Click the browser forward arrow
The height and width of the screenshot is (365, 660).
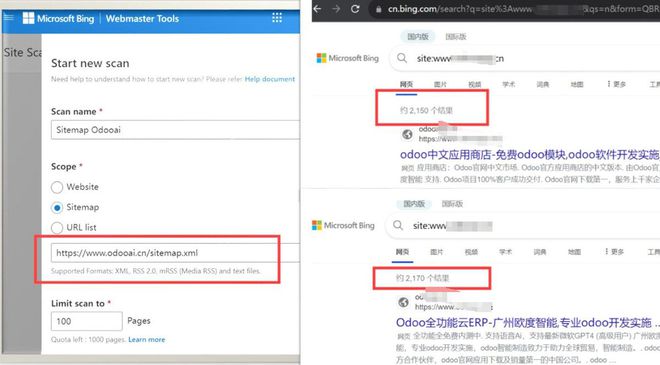pos(336,9)
